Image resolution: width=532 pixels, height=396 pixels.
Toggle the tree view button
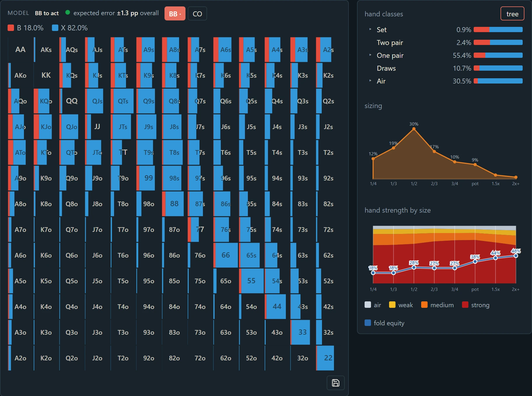click(512, 14)
